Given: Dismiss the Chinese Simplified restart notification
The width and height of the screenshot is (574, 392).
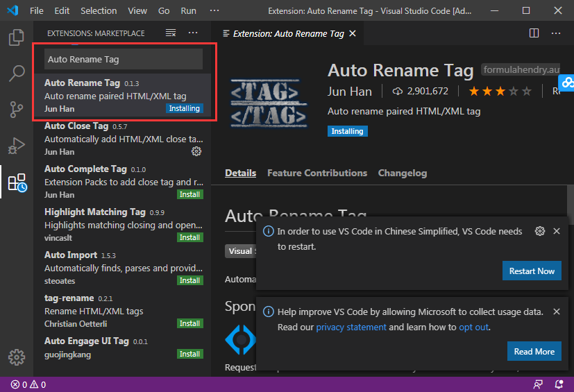Looking at the screenshot, I should click(557, 231).
